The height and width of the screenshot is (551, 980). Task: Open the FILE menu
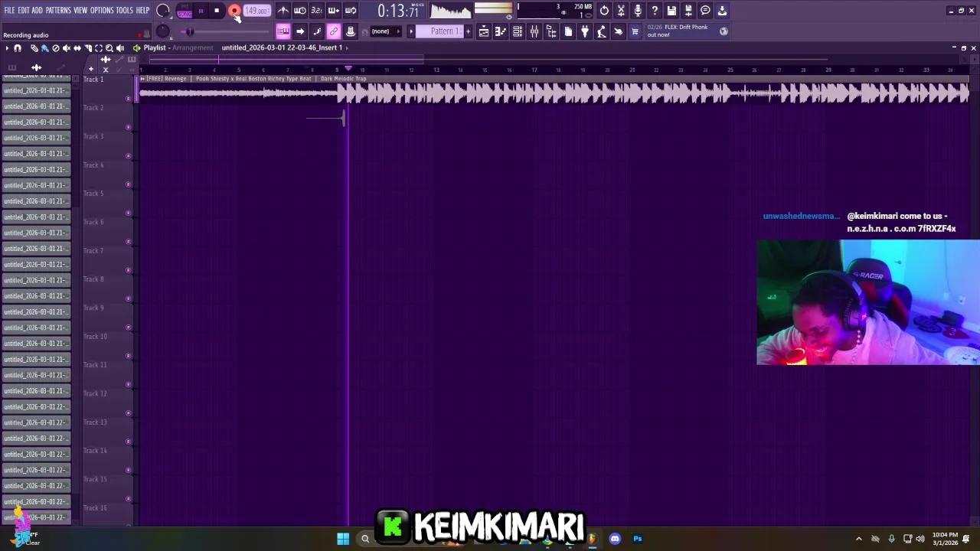(x=9, y=11)
